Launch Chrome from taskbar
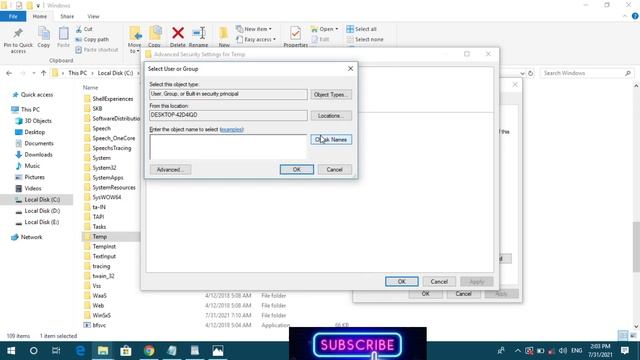 pyautogui.click(x=149, y=351)
